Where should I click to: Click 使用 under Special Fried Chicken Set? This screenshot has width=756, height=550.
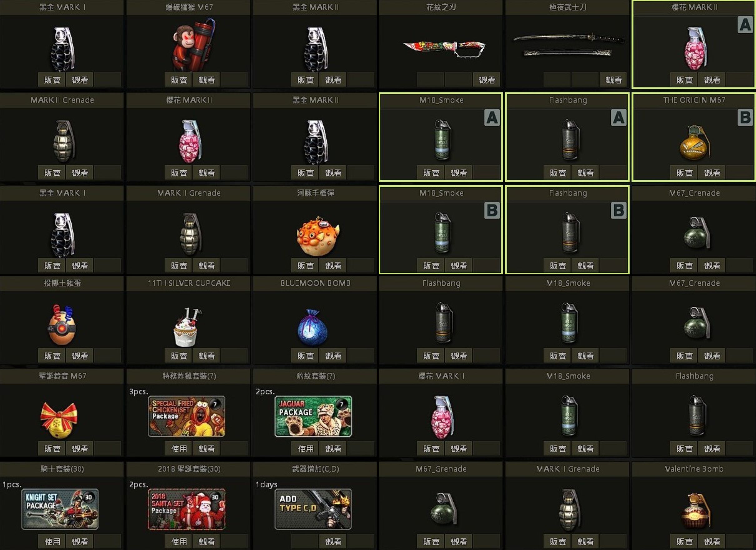[x=179, y=449]
